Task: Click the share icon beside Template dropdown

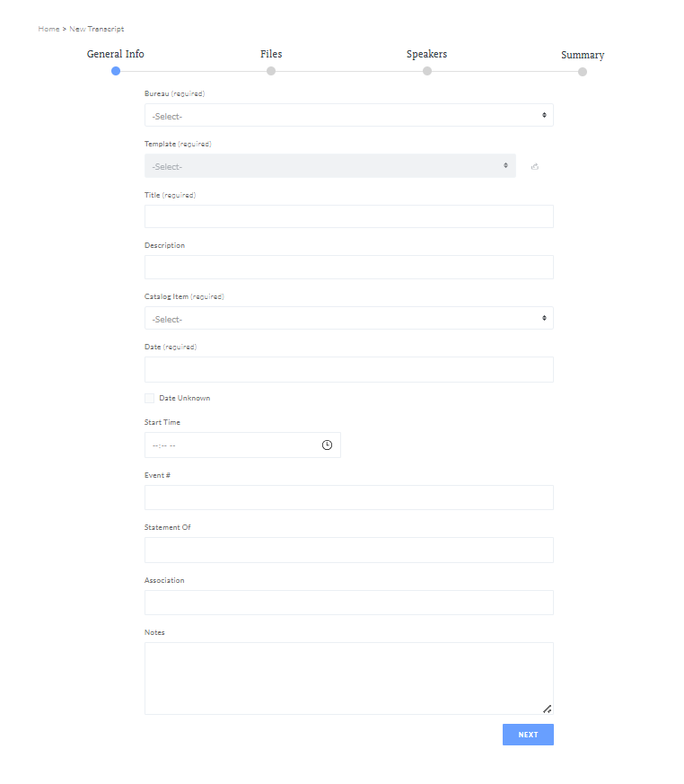Action: 535,166
